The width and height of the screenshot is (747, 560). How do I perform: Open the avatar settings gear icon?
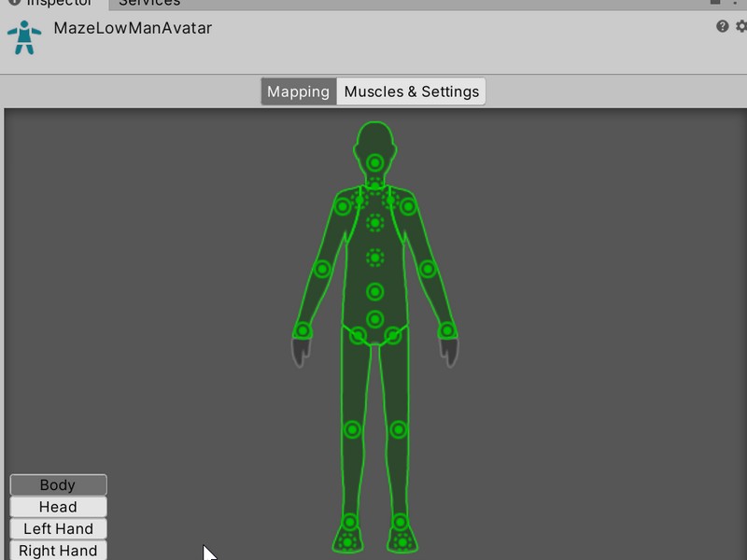coord(741,26)
